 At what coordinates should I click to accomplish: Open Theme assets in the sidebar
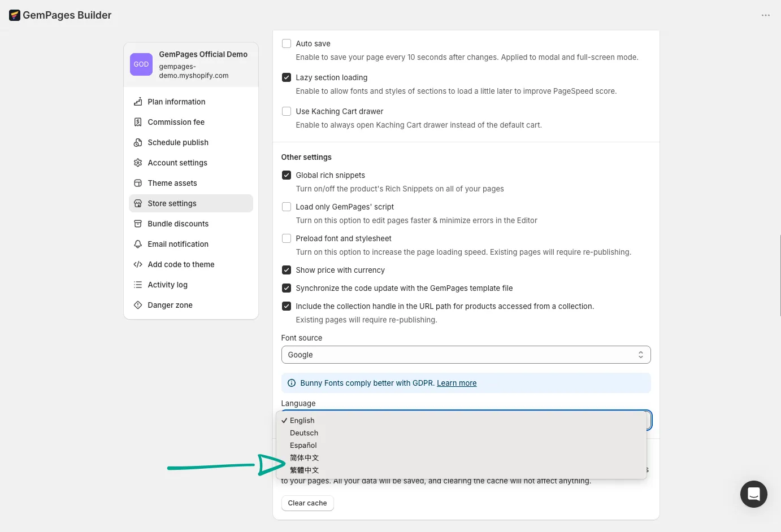pyautogui.click(x=191, y=183)
